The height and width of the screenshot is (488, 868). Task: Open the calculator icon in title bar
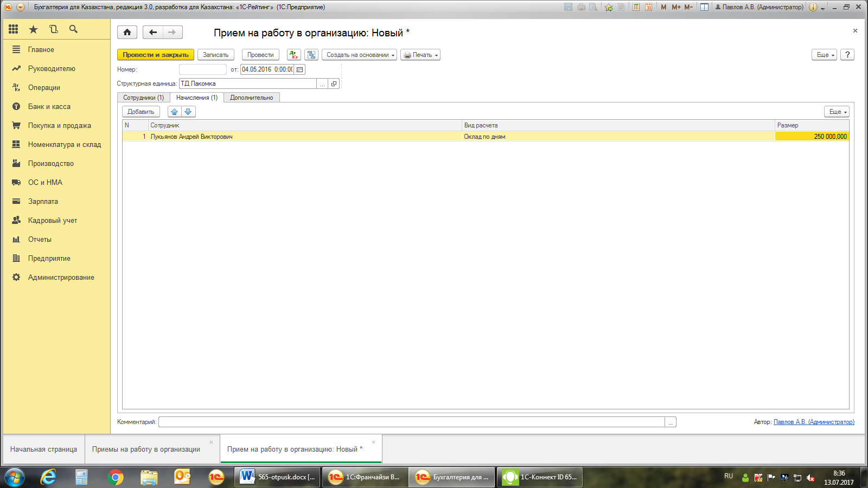click(x=636, y=7)
